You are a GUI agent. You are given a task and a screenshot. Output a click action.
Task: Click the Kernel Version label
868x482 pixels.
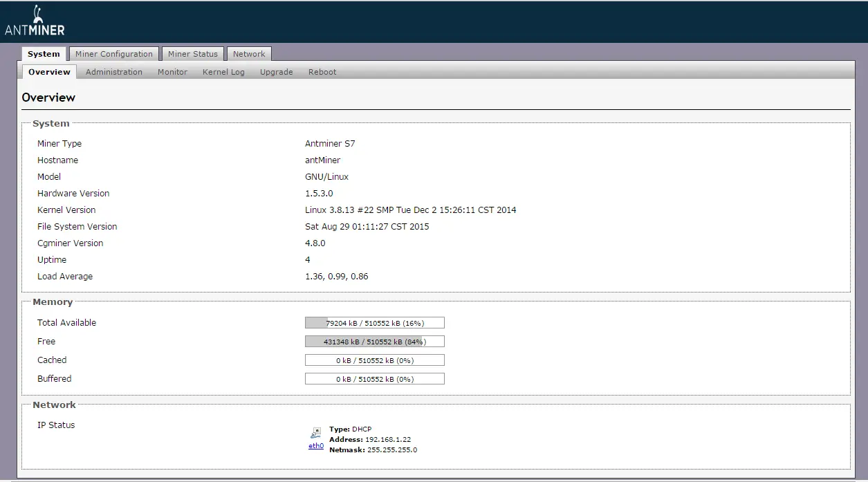coord(66,210)
